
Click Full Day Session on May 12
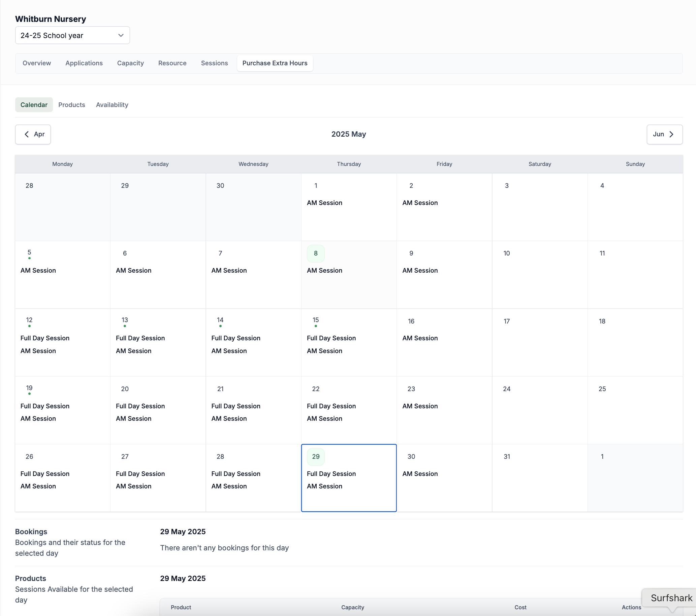click(45, 338)
